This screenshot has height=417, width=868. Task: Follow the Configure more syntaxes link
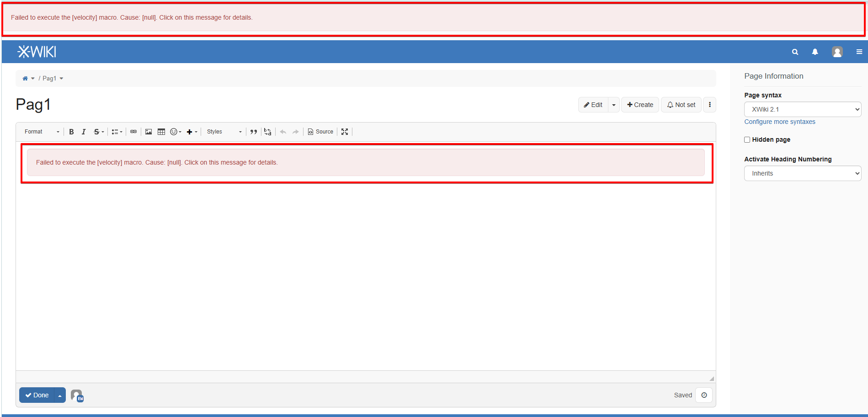tap(779, 122)
